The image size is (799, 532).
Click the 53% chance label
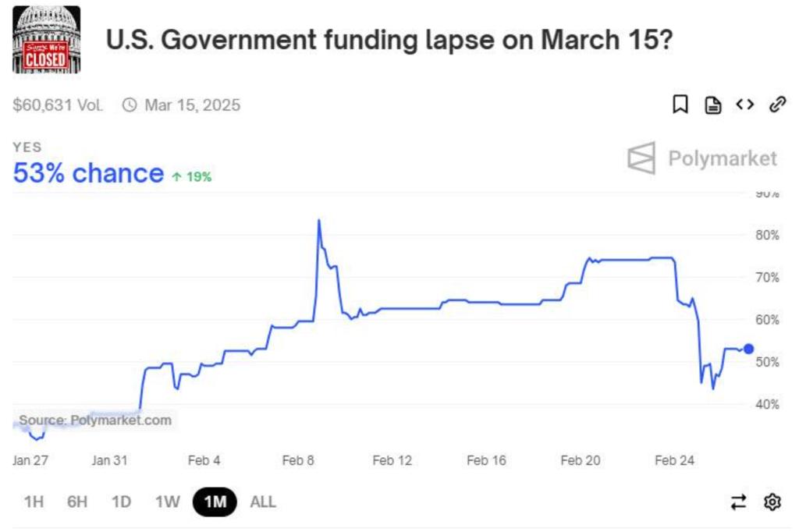pyautogui.click(x=88, y=173)
